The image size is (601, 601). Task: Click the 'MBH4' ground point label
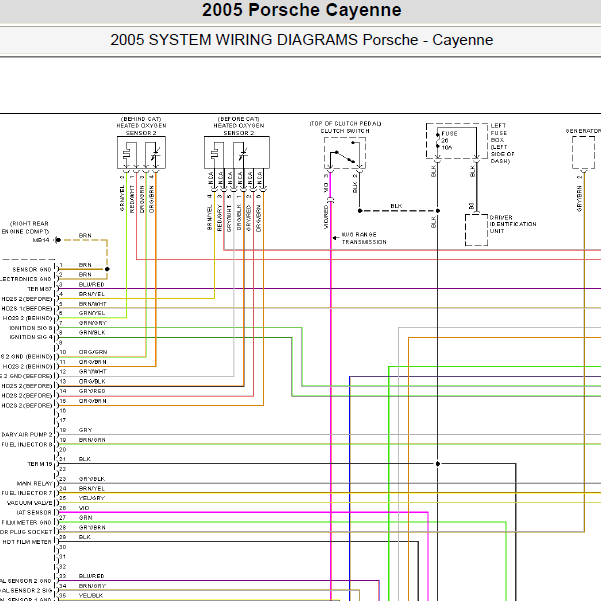click(41, 240)
